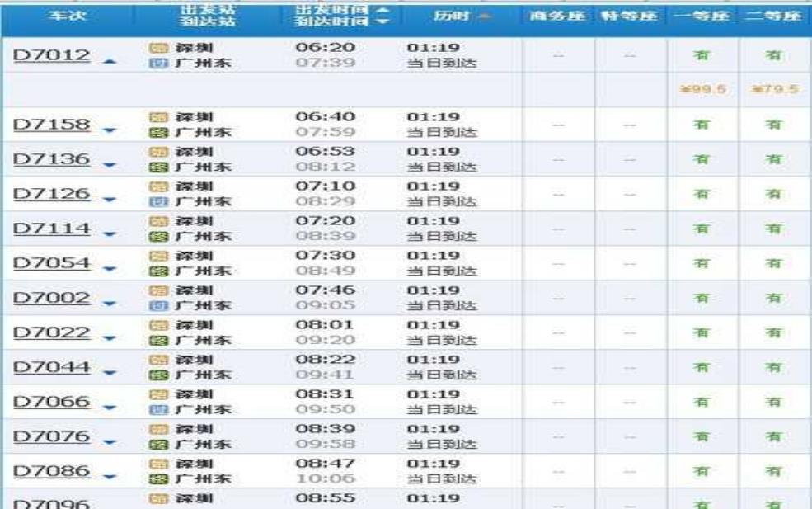Open train D7002 details link

(x=51, y=298)
